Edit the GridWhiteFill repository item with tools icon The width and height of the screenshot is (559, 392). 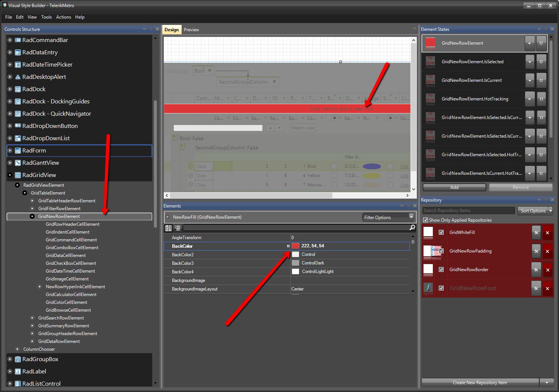(536, 233)
